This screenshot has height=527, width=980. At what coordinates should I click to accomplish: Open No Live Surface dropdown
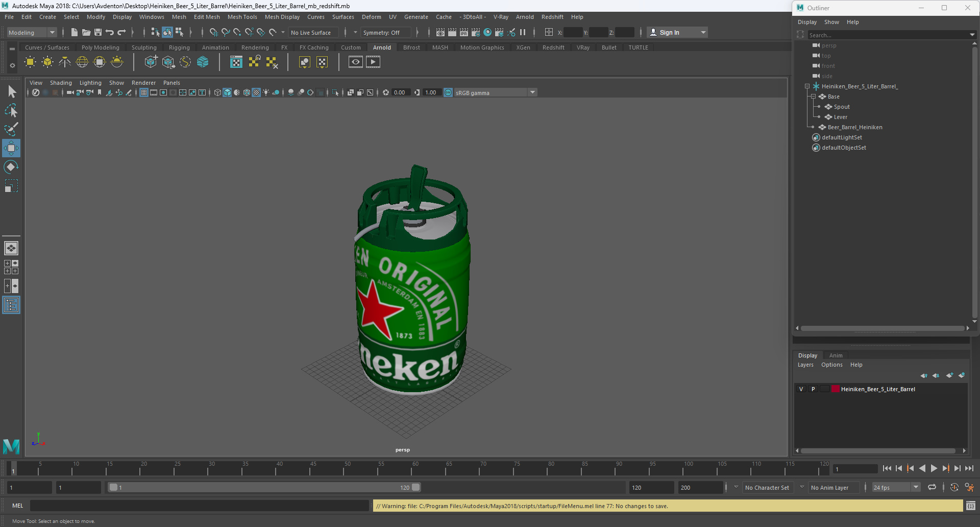pos(313,32)
